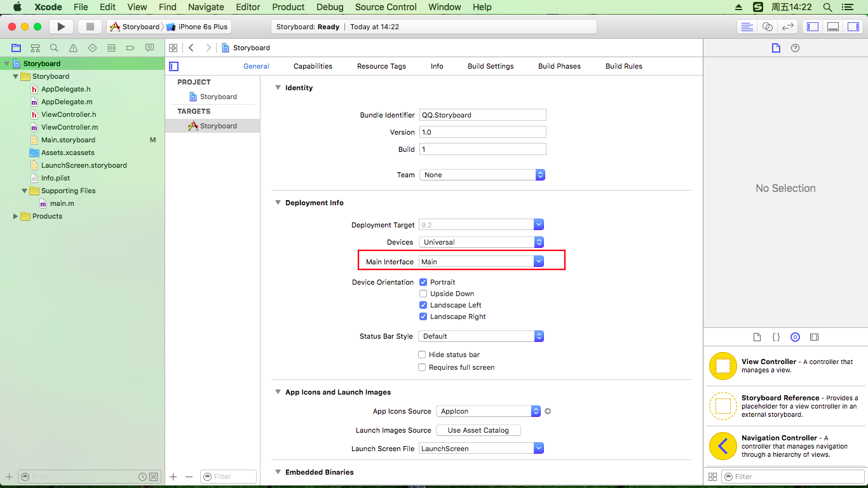The height and width of the screenshot is (488, 868).
Task: Open the related items grid menu
Action: [173, 48]
